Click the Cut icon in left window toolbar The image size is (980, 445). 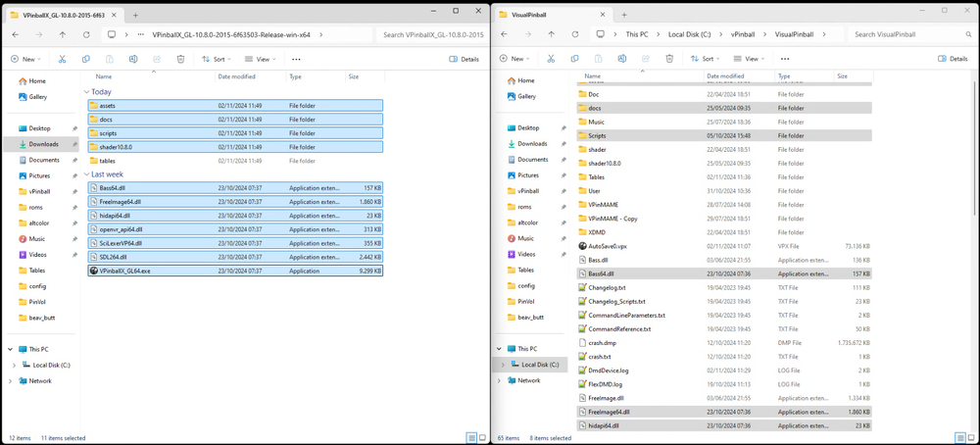pyautogui.click(x=61, y=59)
